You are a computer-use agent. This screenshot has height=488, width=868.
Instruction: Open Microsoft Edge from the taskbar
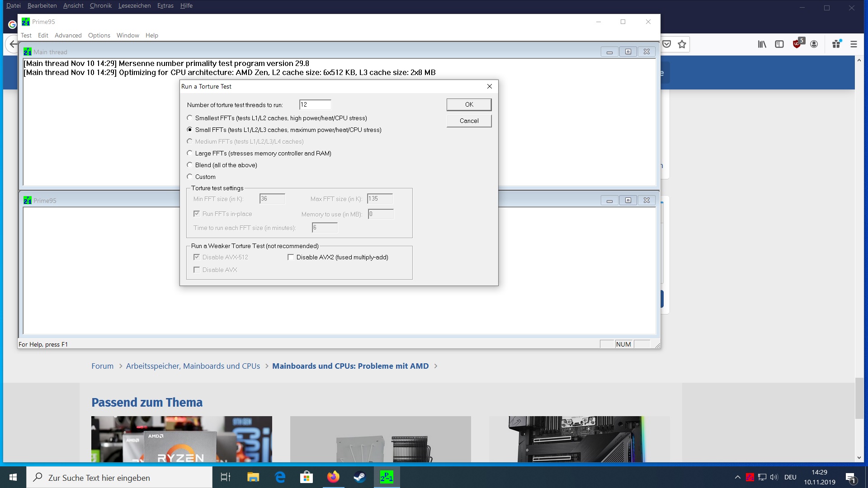click(x=280, y=477)
